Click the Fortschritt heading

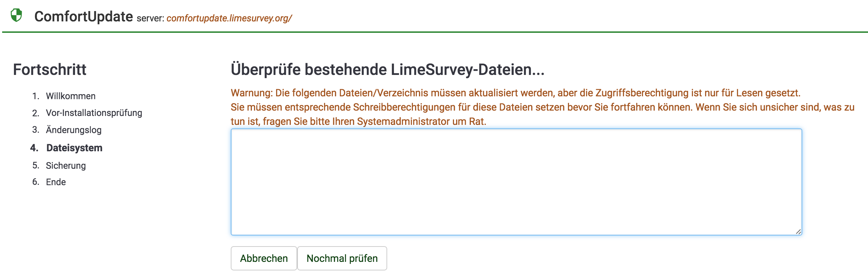coord(50,70)
